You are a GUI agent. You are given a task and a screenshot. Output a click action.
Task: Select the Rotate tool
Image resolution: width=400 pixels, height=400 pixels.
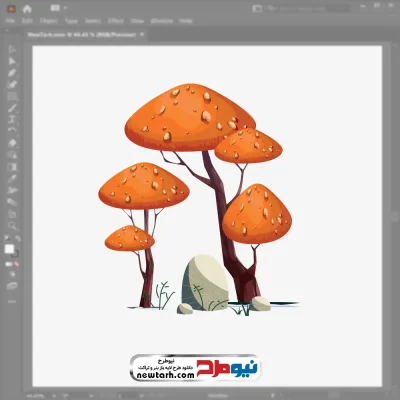click(12, 130)
